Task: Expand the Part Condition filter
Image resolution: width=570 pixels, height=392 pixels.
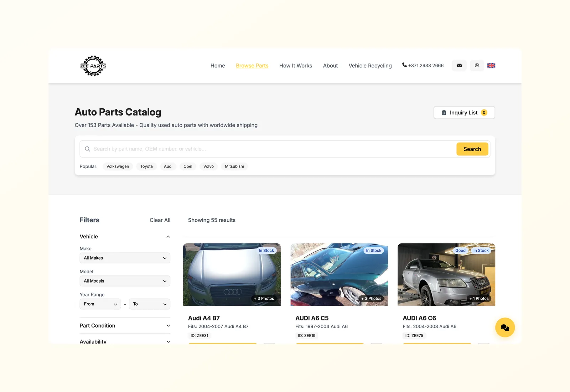Action: point(125,326)
